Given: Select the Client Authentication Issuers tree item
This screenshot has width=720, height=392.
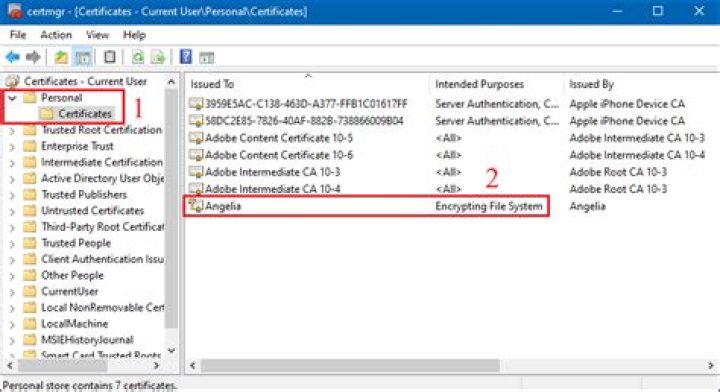Looking at the screenshot, I should click(102, 259).
